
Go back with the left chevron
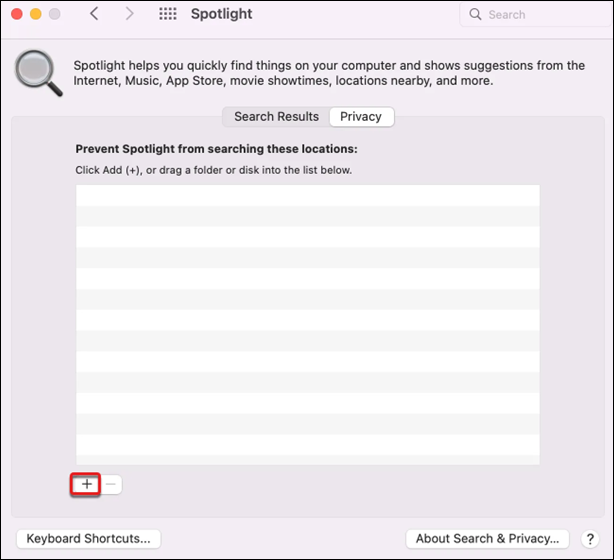click(x=94, y=14)
